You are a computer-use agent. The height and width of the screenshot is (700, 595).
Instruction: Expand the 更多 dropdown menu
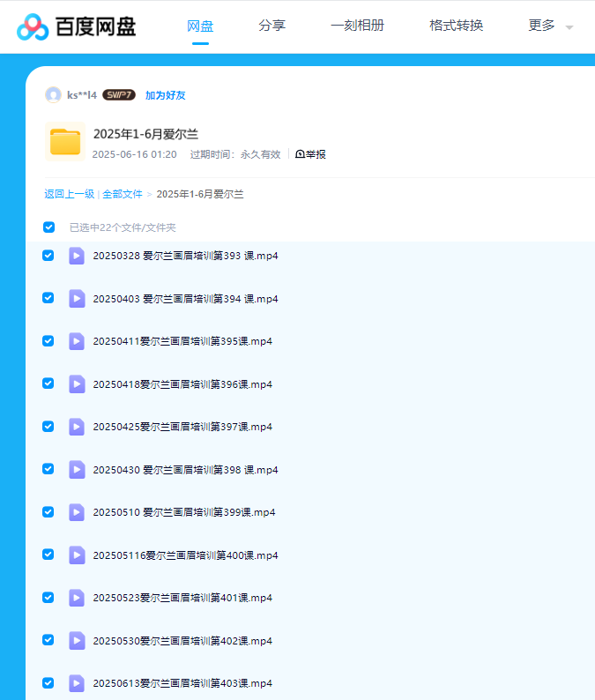tap(550, 26)
